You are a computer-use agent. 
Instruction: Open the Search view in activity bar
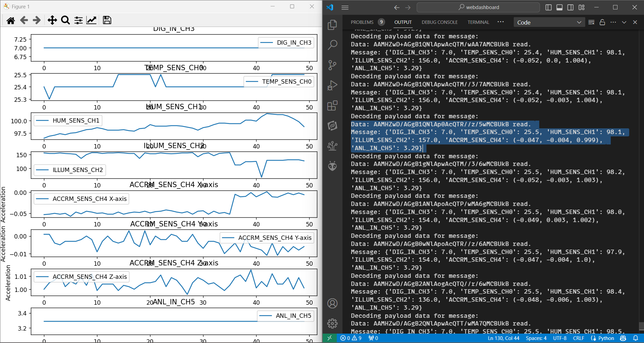click(x=332, y=45)
